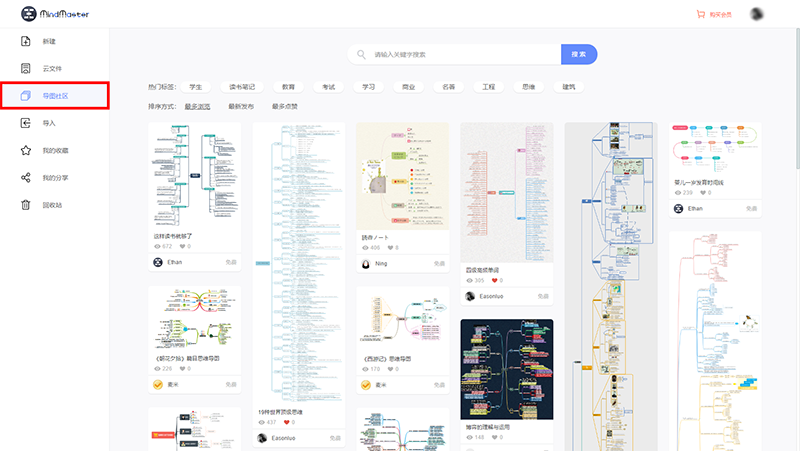800x451 pixels.
Task: Open 《朝花夕拾》 mind map thumbnail
Action: (194, 319)
